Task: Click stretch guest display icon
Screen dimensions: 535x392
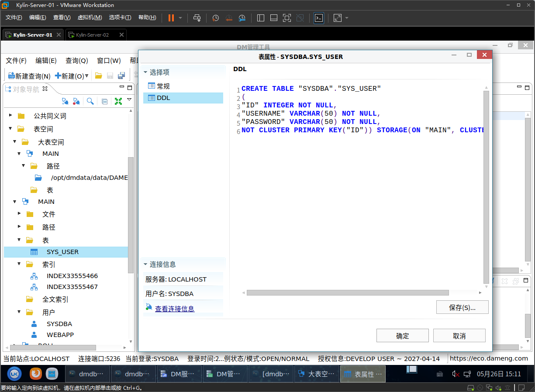Action: coord(337,18)
